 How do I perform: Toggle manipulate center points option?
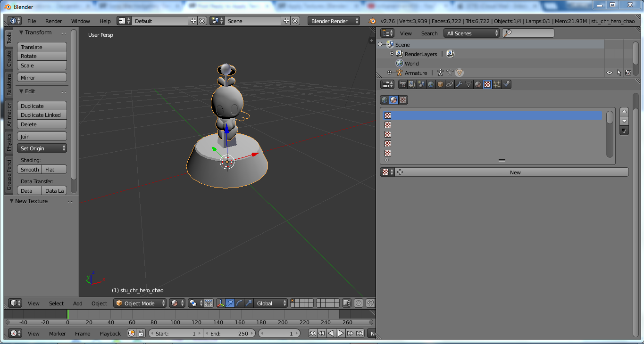(x=209, y=303)
